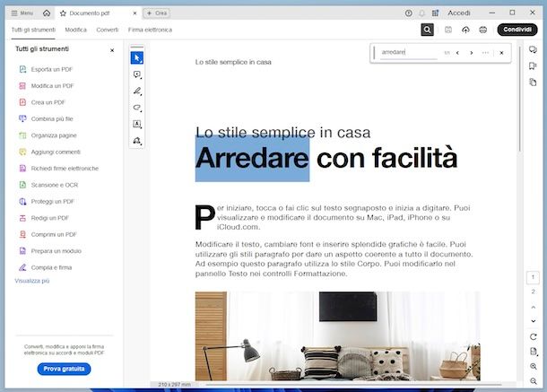The height and width of the screenshot is (392, 547).
Task: Go to the Home icon
Action: 47,13
